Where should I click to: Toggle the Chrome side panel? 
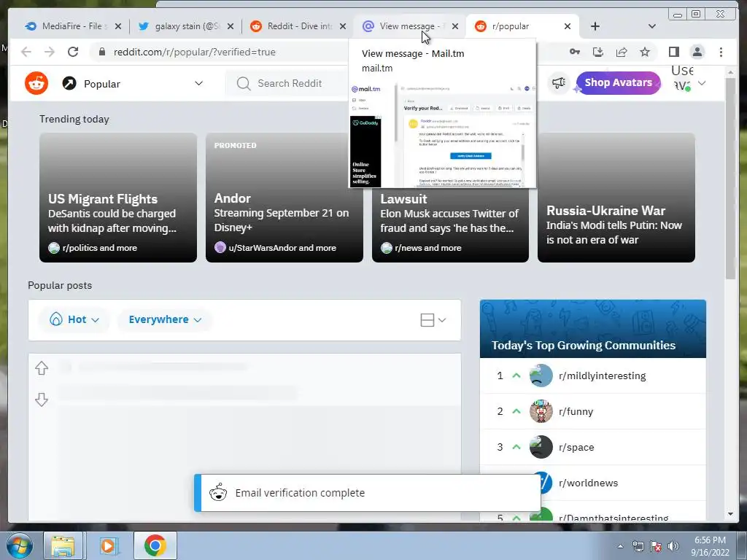click(673, 52)
